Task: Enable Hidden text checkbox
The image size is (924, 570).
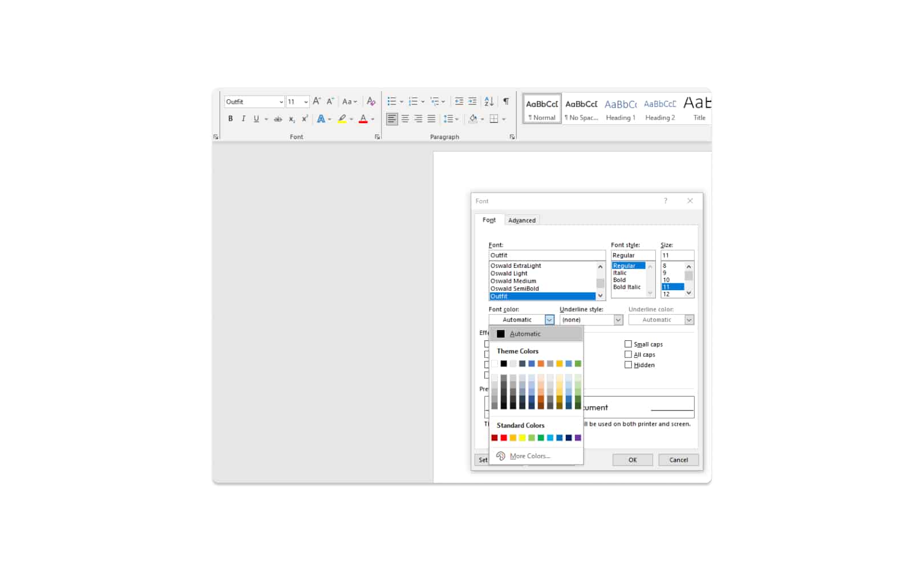Action: coord(628,365)
